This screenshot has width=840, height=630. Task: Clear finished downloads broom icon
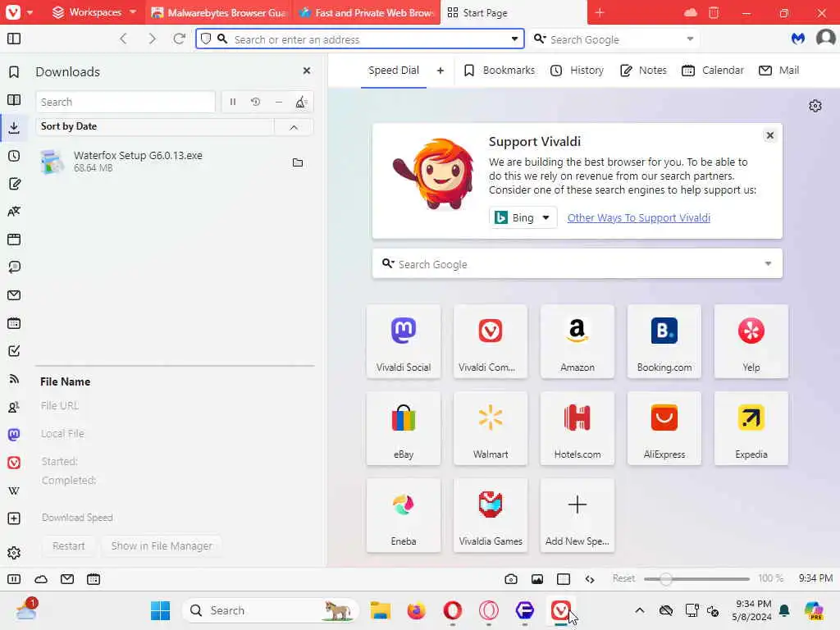301,102
